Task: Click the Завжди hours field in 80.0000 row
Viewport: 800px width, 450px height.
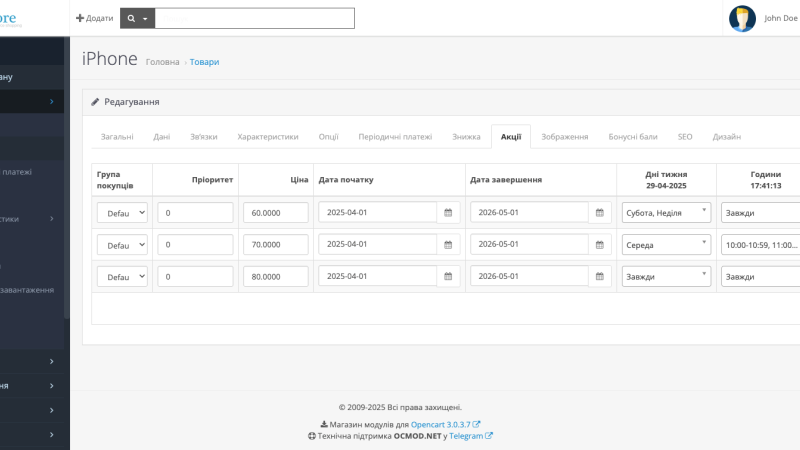Action: point(760,277)
